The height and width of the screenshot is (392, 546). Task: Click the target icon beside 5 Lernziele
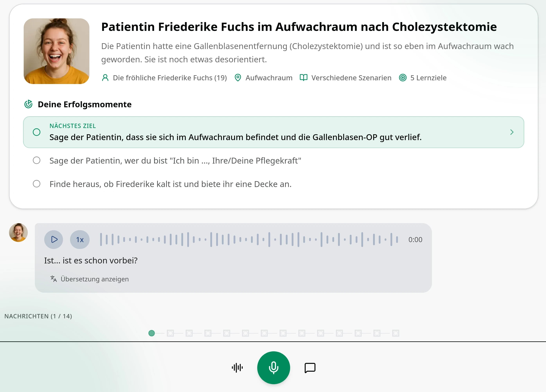point(403,78)
